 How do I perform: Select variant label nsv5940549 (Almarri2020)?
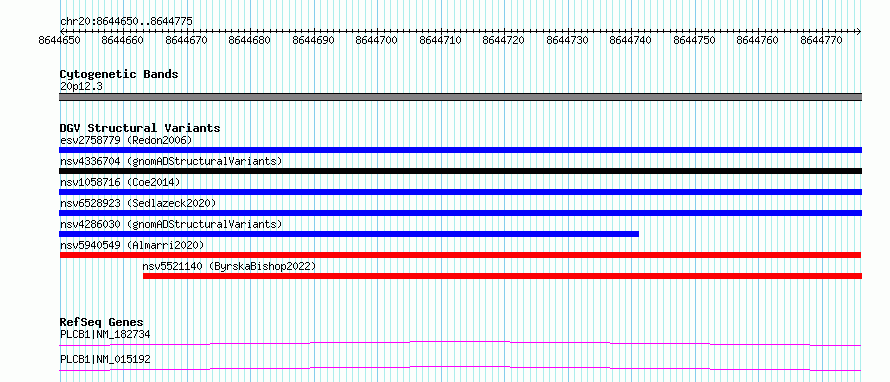132,245
